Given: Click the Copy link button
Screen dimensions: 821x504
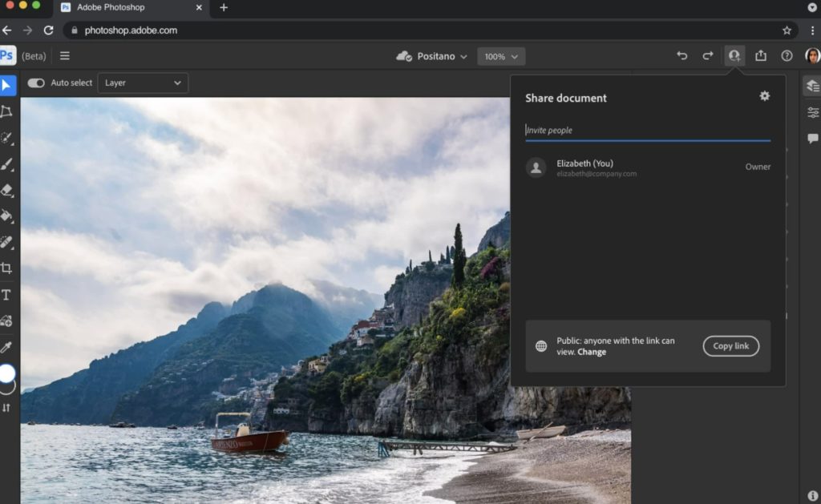Looking at the screenshot, I should point(731,346).
